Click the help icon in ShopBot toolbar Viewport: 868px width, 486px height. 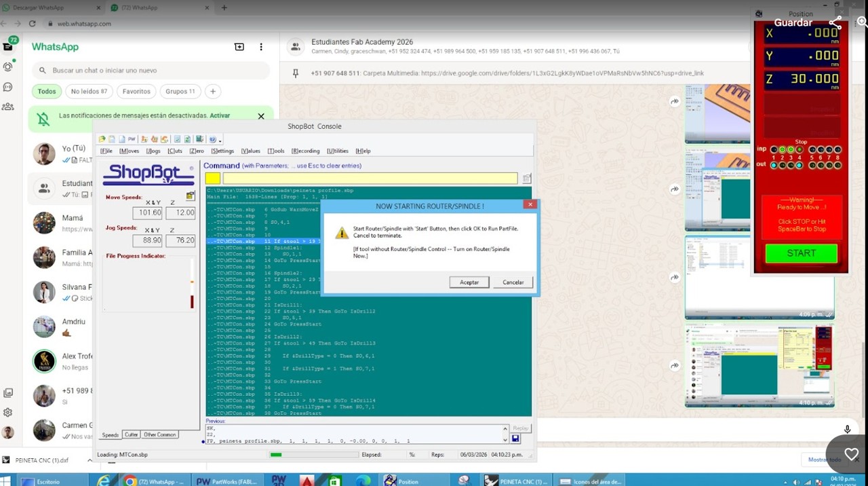point(212,139)
